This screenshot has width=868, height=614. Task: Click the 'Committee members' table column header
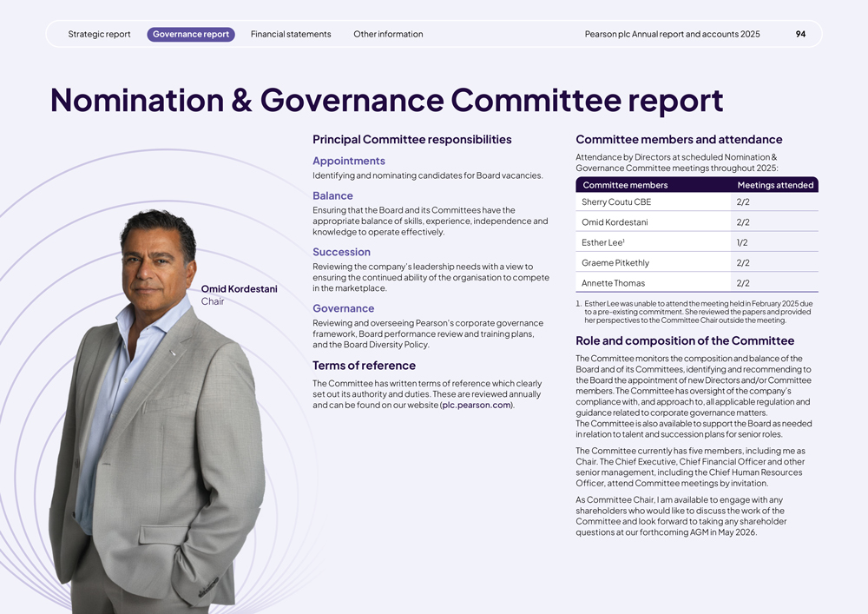pyautogui.click(x=625, y=185)
